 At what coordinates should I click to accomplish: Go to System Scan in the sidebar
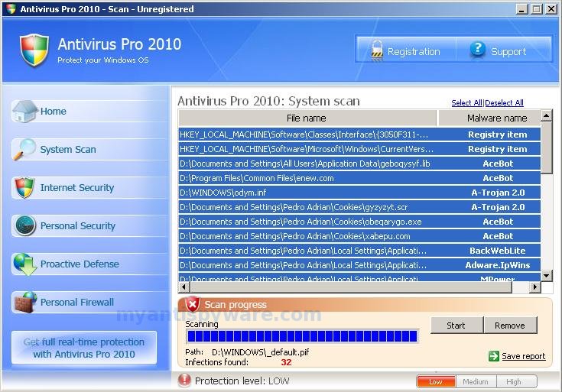coord(89,150)
